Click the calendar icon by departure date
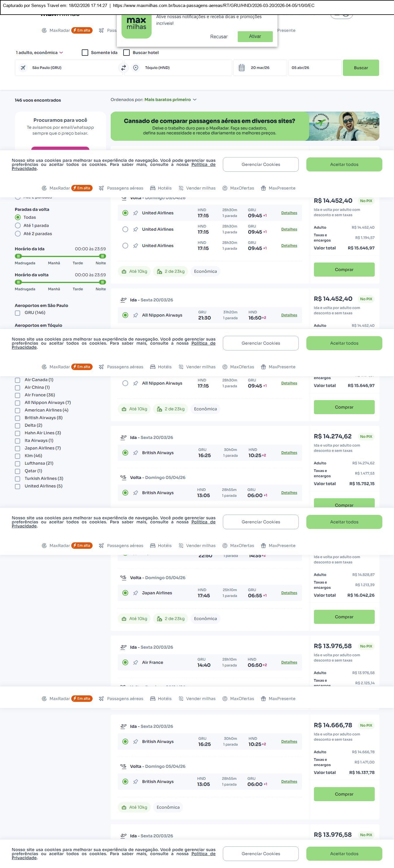The width and height of the screenshot is (394, 868). coord(242,68)
